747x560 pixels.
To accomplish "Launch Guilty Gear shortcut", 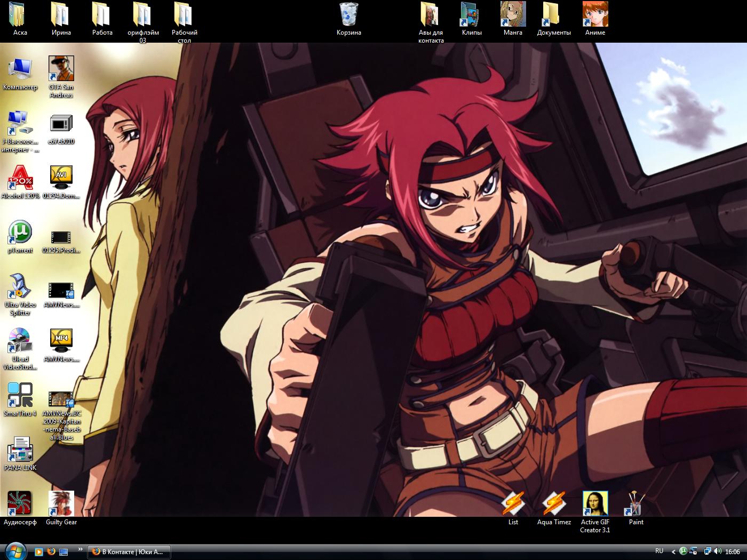I will click(61, 509).
